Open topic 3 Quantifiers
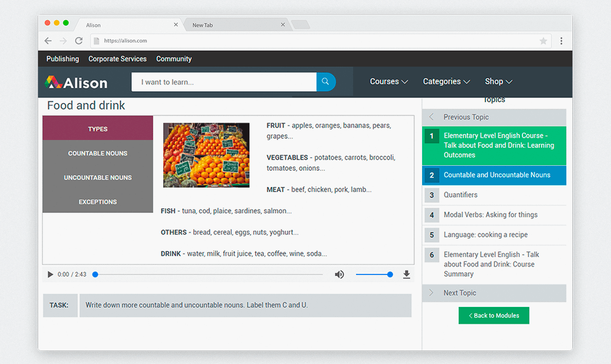The image size is (611, 364). 494,195
